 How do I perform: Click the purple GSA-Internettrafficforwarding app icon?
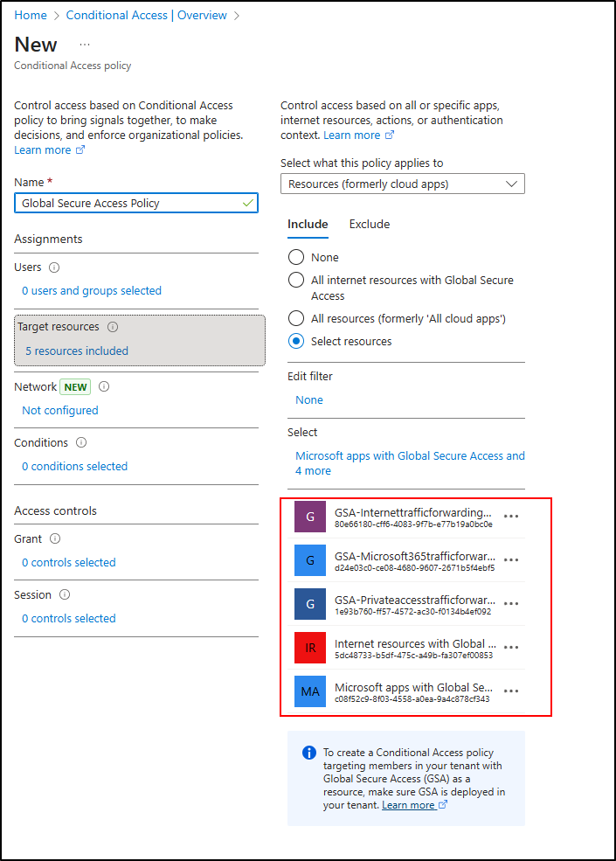point(310,517)
